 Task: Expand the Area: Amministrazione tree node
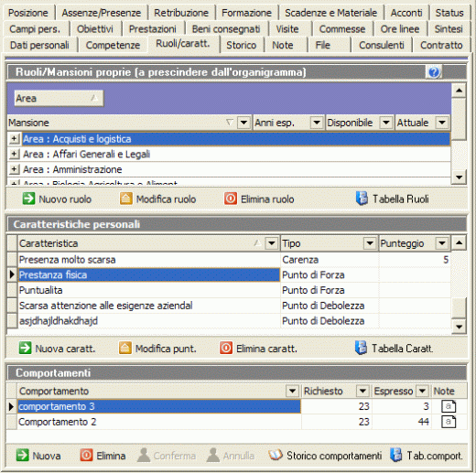(x=14, y=169)
